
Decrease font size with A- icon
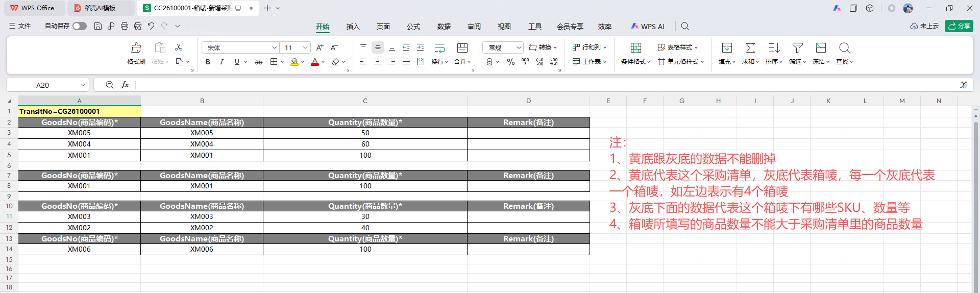pyautogui.click(x=334, y=47)
